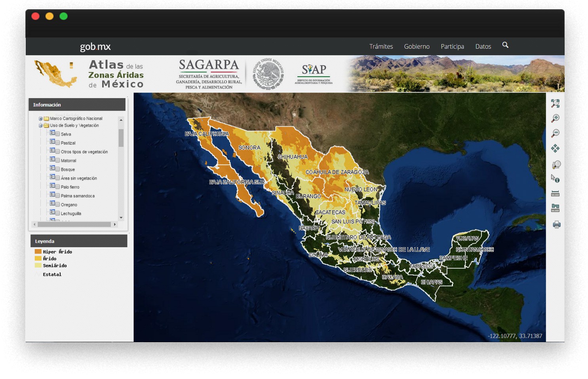
Task: Enable the Selva layer checkbox
Action: (x=58, y=134)
